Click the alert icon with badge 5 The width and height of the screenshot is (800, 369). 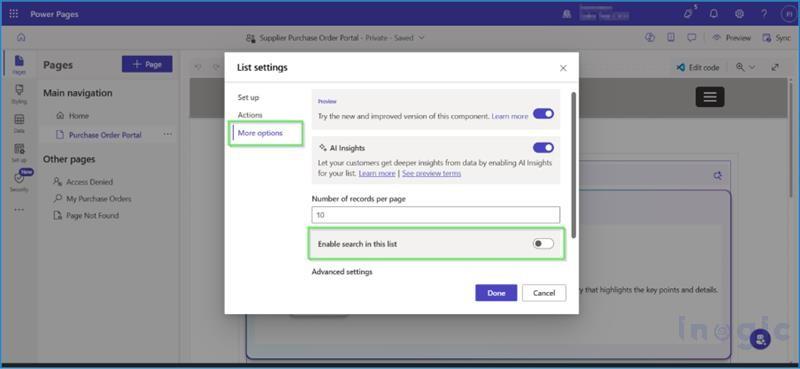689,13
